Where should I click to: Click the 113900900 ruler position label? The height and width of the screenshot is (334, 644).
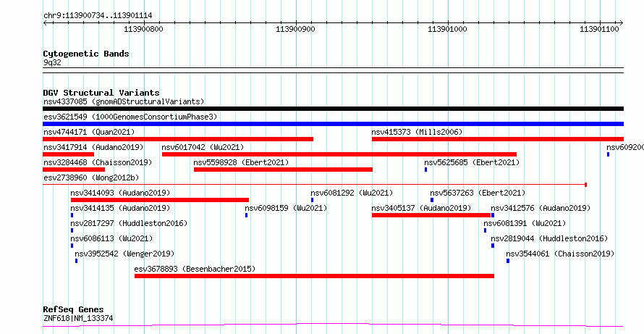(296, 29)
